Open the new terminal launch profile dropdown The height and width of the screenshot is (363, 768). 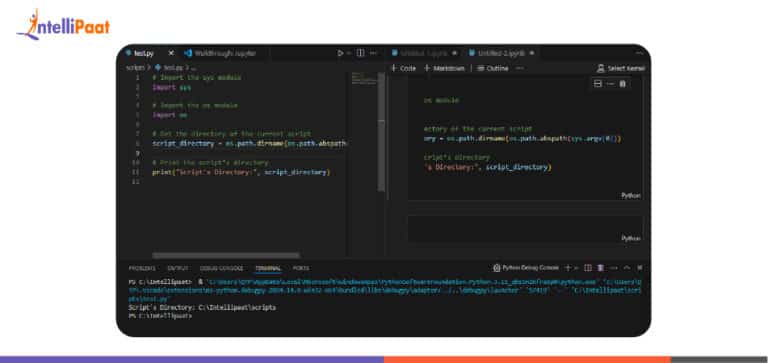(x=575, y=268)
